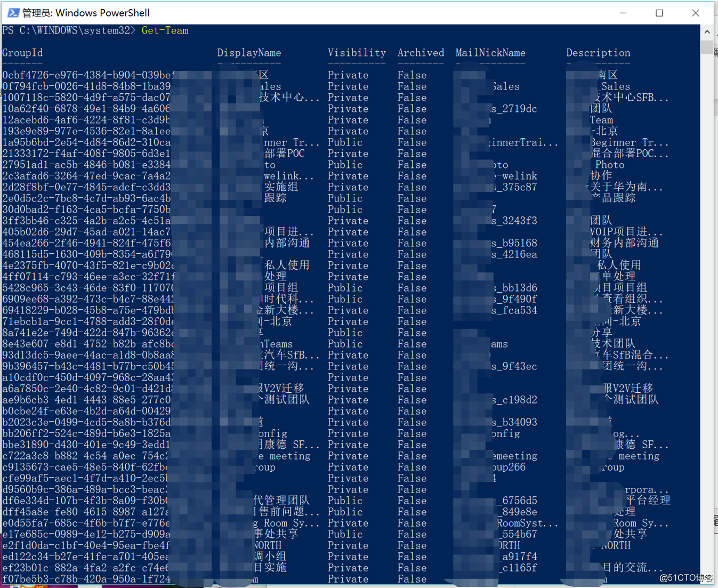Viewport: 718px width, 588px height.
Task: Click the description '财务内部沟通'
Action: click(624, 243)
